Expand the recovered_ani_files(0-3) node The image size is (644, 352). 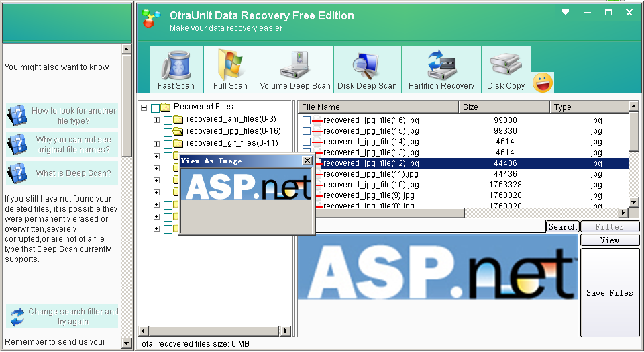(x=156, y=120)
